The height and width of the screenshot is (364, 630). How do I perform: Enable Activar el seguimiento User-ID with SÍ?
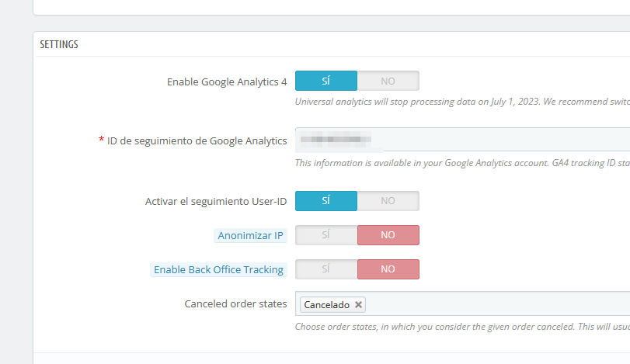coord(326,201)
